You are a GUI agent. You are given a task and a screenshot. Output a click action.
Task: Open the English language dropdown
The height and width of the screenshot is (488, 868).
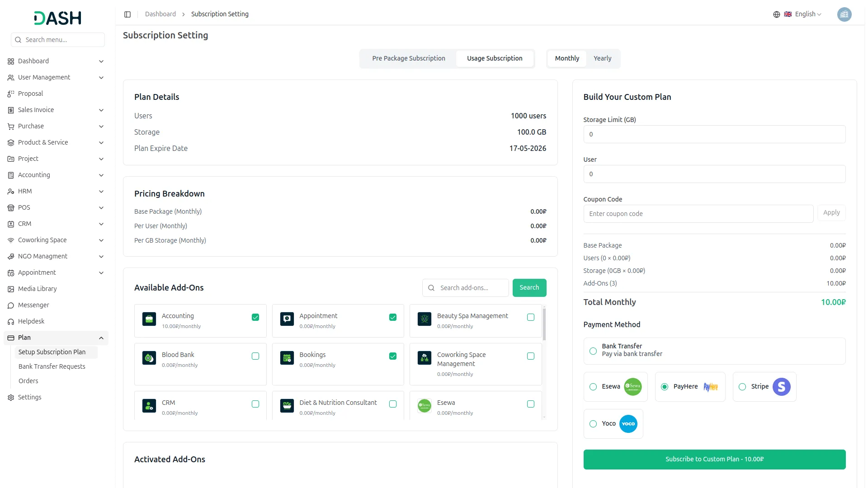pos(803,14)
